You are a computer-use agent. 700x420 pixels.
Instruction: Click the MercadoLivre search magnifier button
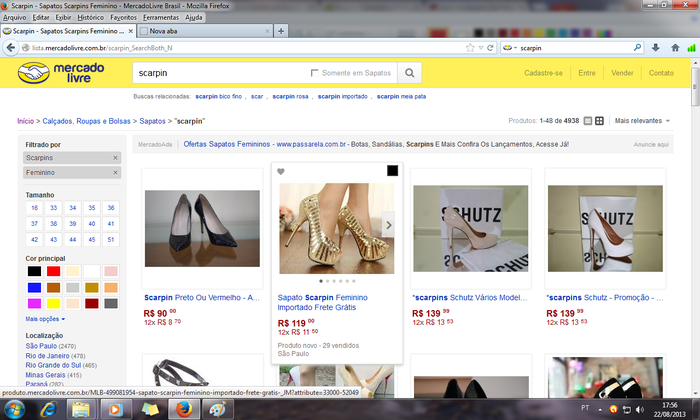[x=409, y=73]
